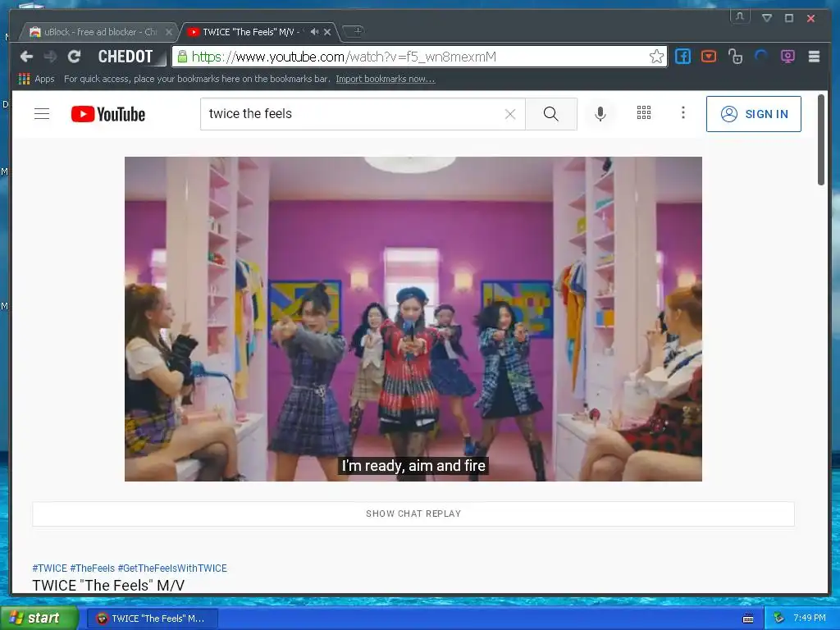This screenshot has width=840, height=630.
Task: Run the YouTube search magnifier button
Action: pos(550,113)
